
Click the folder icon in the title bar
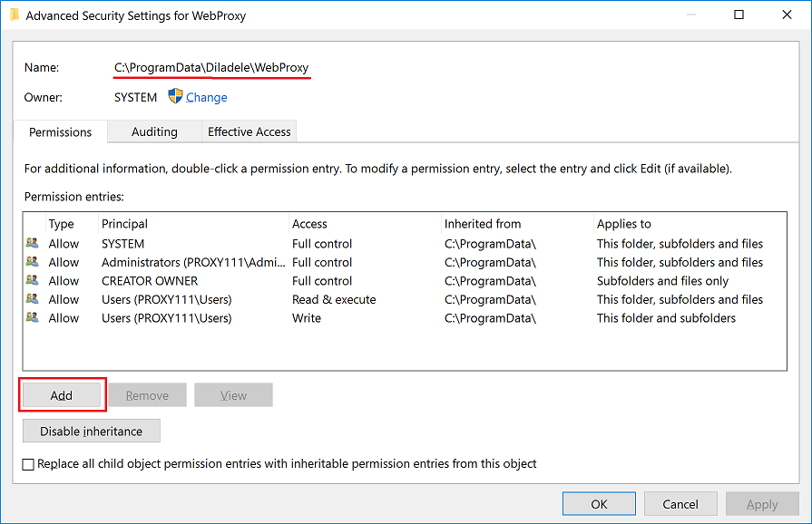(x=14, y=15)
